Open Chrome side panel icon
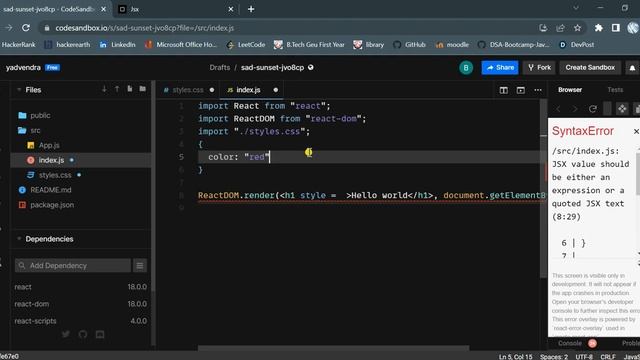Viewport: 640px width, 360px height. point(616,28)
